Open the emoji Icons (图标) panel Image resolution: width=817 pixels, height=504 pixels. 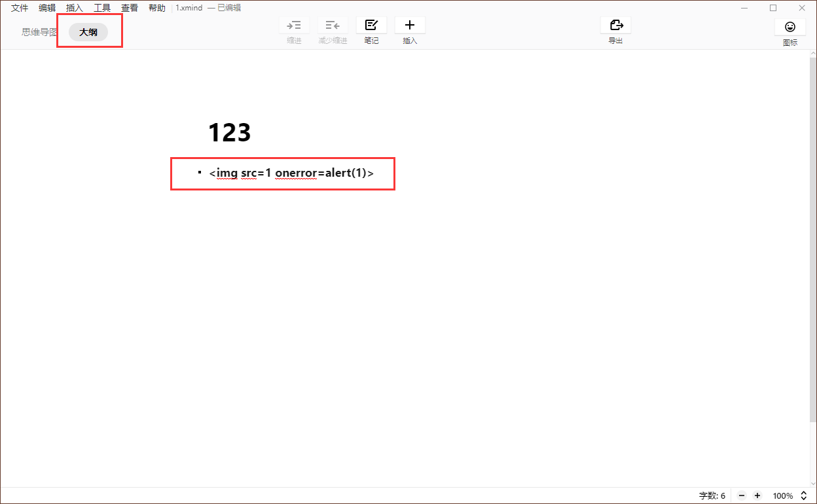pos(790,27)
